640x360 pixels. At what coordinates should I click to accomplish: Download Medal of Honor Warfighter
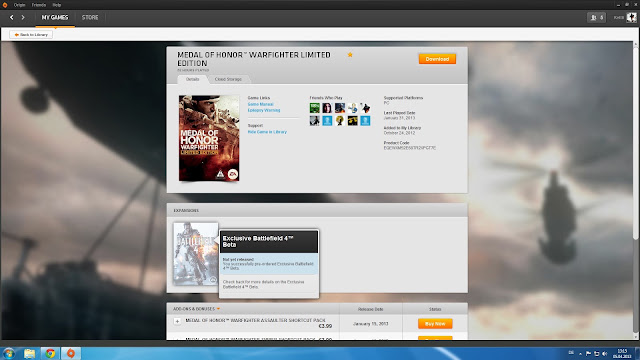pos(437,59)
